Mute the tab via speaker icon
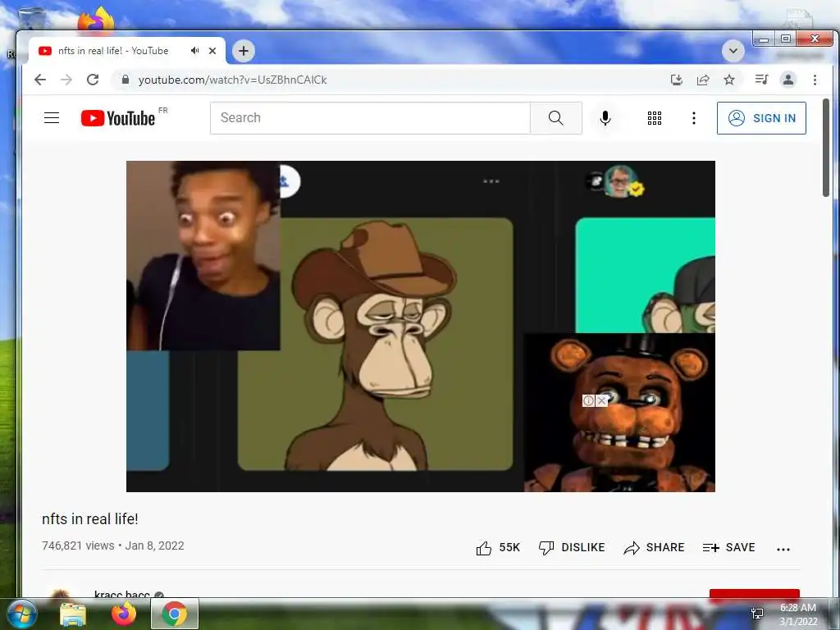The image size is (840, 630). click(194, 50)
